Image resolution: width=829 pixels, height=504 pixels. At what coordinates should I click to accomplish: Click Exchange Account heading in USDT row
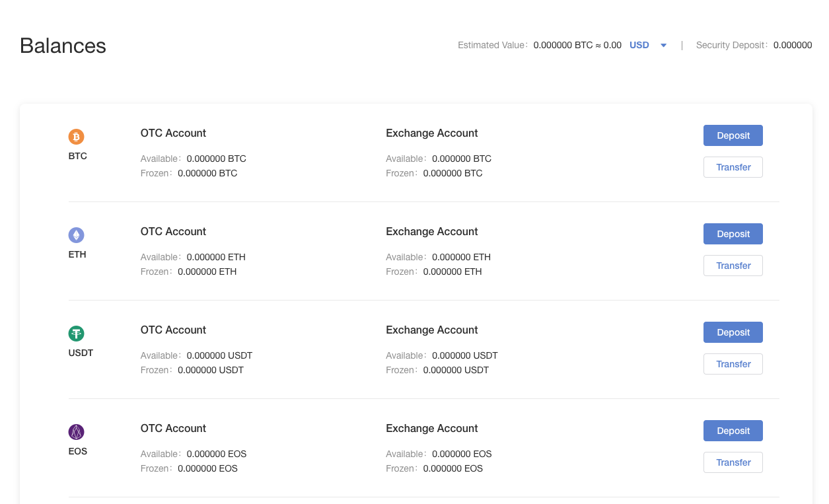point(432,330)
